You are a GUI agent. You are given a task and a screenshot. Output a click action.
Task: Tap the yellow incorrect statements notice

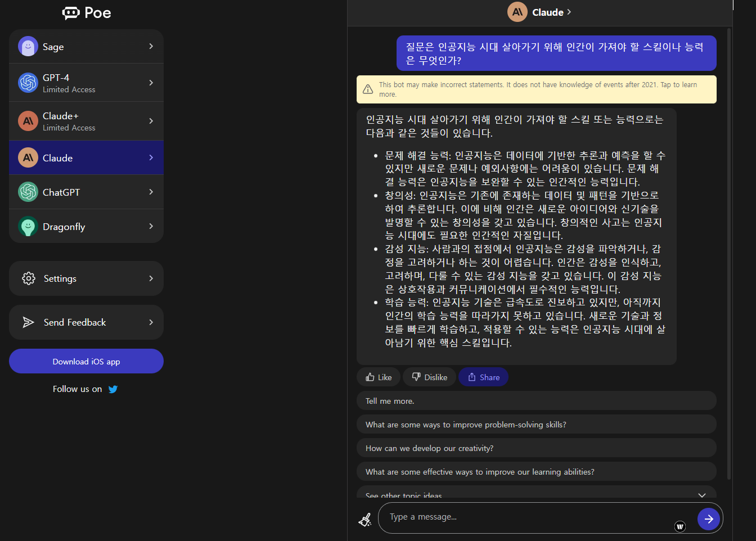click(537, 89)
